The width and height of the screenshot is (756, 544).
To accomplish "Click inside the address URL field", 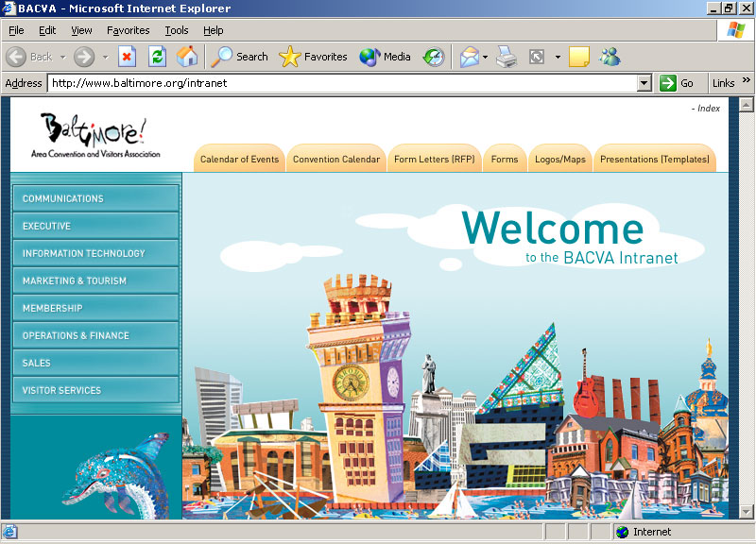I will tap(340, 83).
